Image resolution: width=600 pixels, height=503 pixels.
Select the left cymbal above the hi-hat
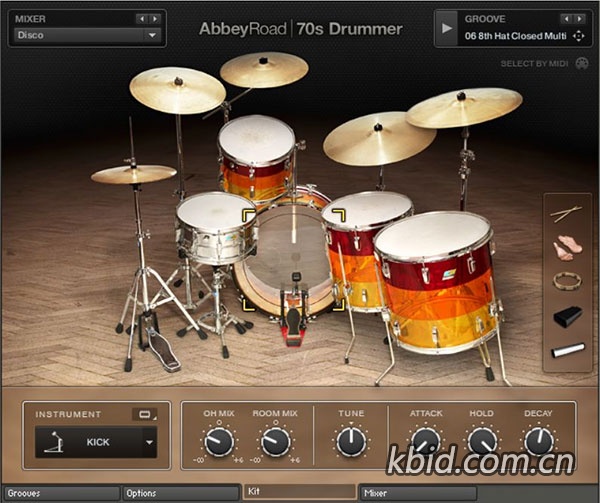pyautogui.click(x=178, y=91)
